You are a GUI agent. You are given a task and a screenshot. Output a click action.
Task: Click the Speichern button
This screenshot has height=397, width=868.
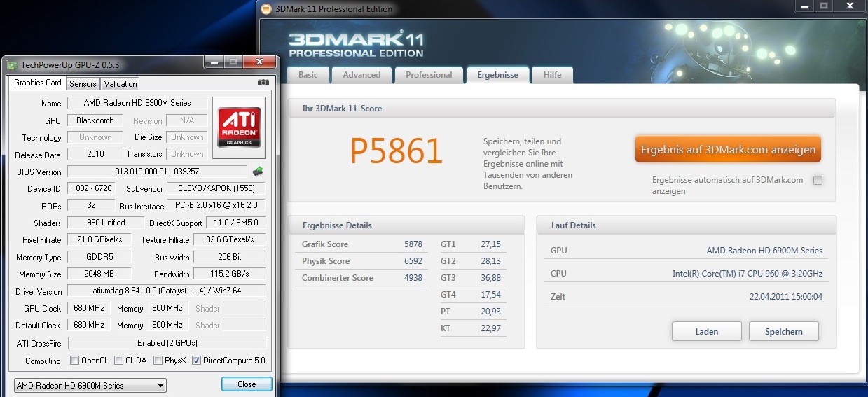[783, 331]
